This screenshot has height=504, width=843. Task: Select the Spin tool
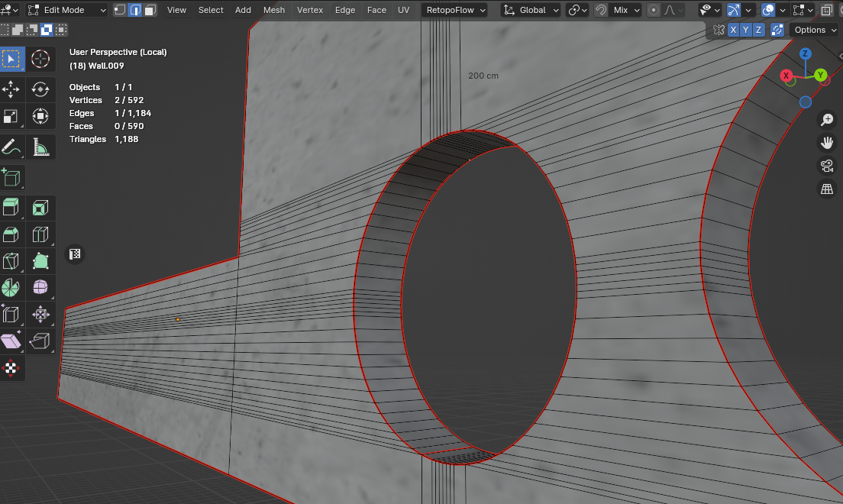(x=11, y=288)
